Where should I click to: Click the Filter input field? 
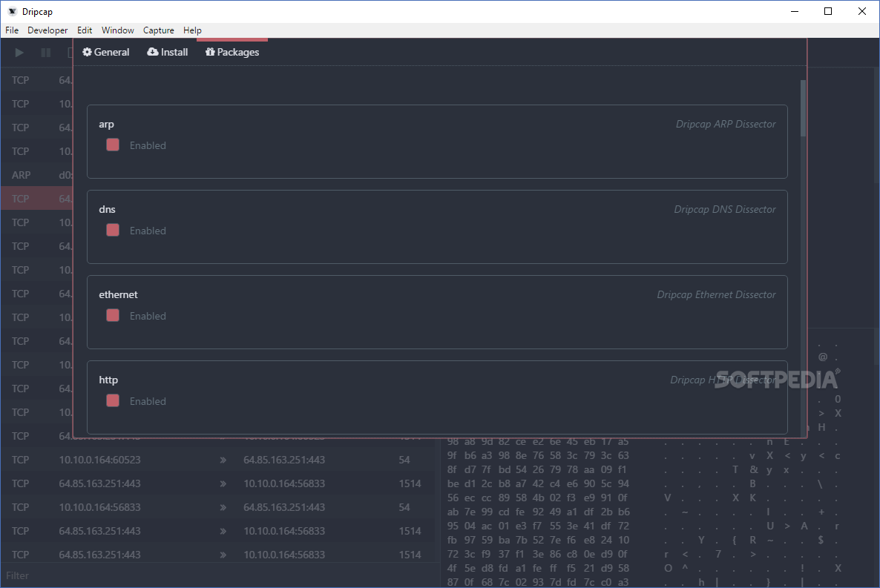pyautogui.click(x=219, y=575)
